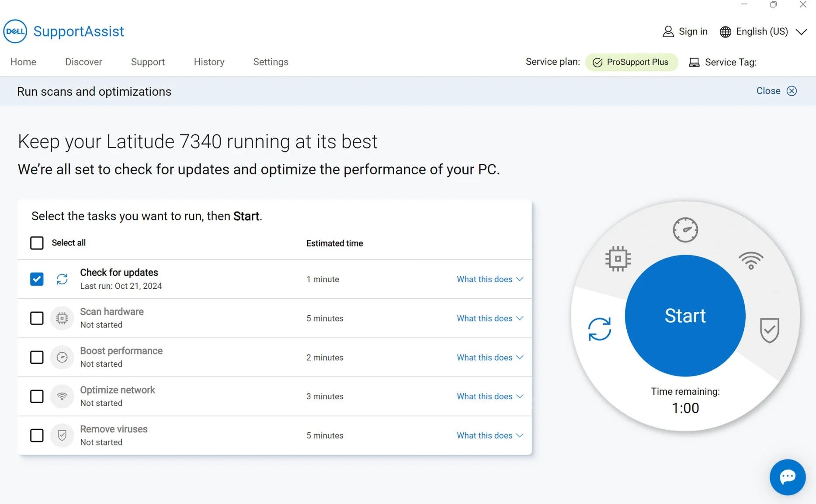Image resolution: width=816 pixels, height=504 pixels.
Task: Click the Sign in link
Action: point(685,32)
